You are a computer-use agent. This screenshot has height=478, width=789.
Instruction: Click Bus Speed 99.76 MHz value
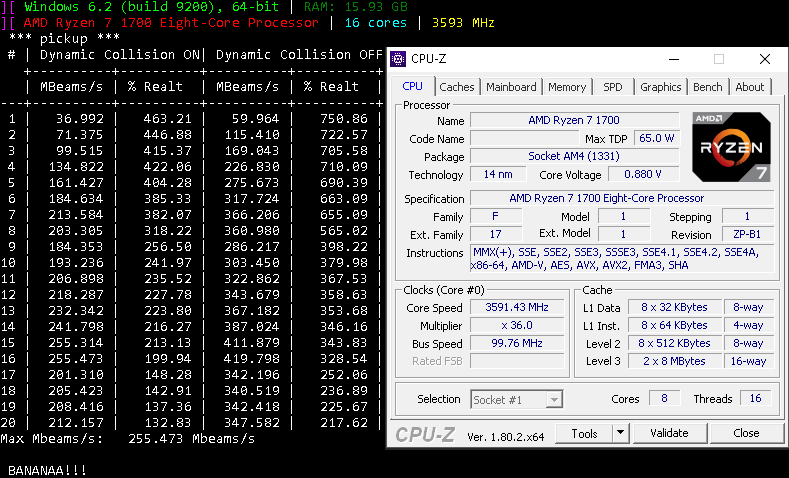[x=517, y=344]
